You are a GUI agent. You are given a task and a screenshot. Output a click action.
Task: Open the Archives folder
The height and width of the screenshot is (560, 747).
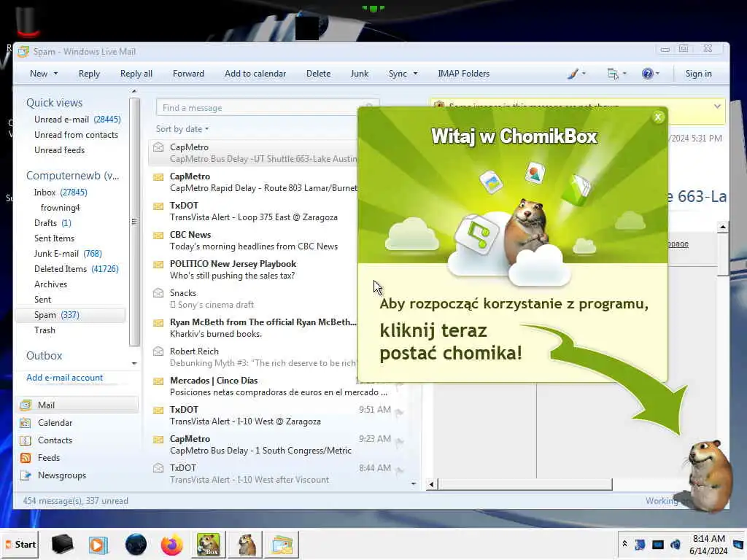click(x=50, y=284)
